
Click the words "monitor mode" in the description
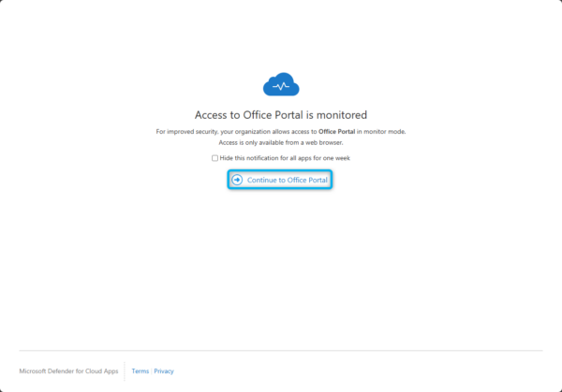coord(388,132)
